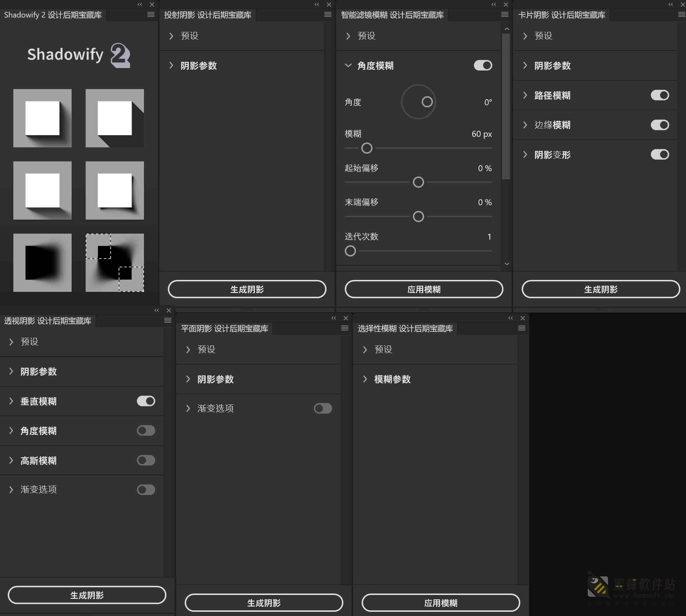
Task: Click 生成阴影 button in 卡片阴影 panel
Action: [x=601, y=289]
